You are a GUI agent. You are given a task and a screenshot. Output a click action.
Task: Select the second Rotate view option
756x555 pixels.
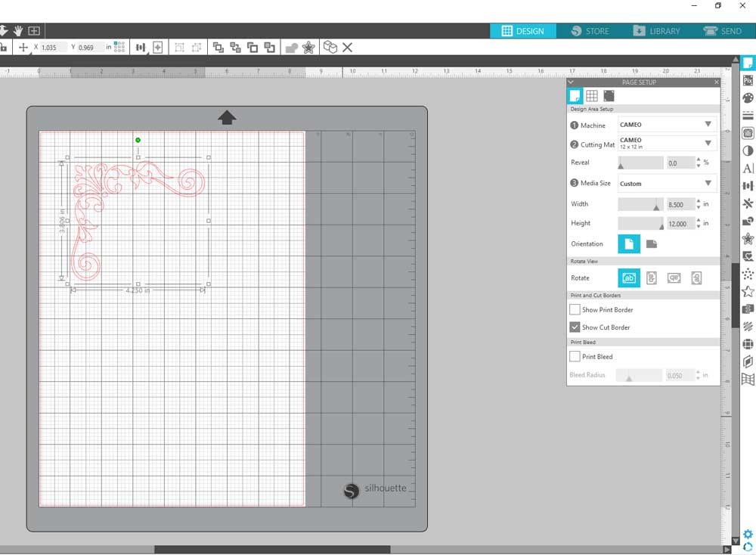[652, 277]
